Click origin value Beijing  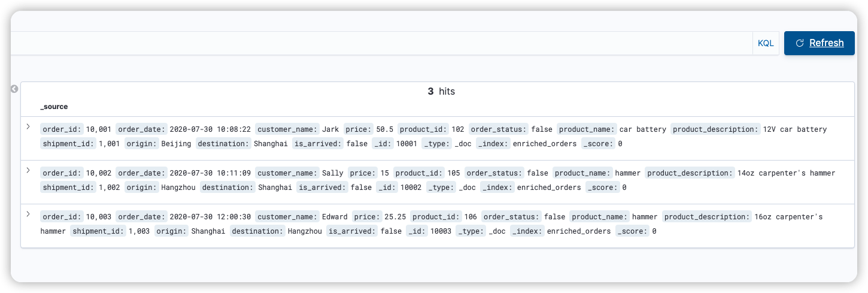point(176,144)
